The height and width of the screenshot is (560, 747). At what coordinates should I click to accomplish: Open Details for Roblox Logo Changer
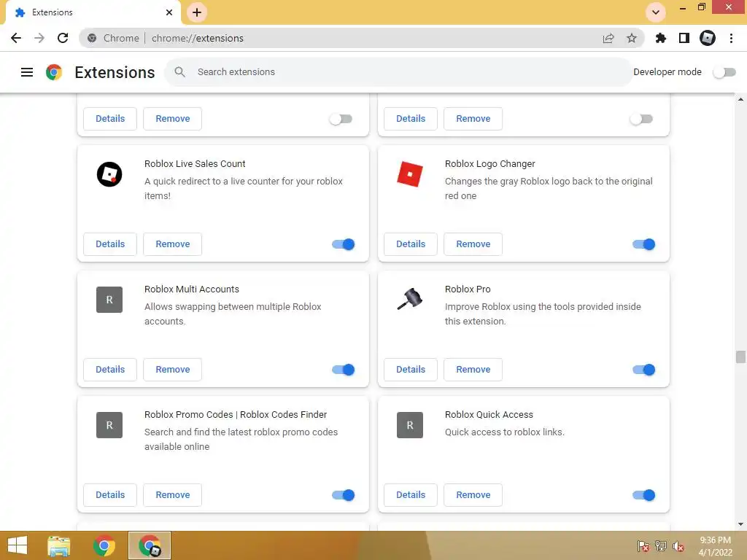(x=411, y=244)
